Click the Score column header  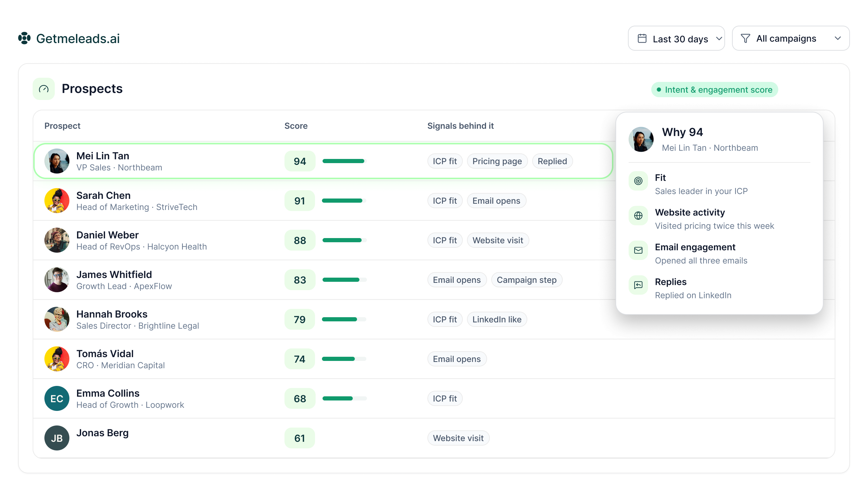[x=296, y=126]
